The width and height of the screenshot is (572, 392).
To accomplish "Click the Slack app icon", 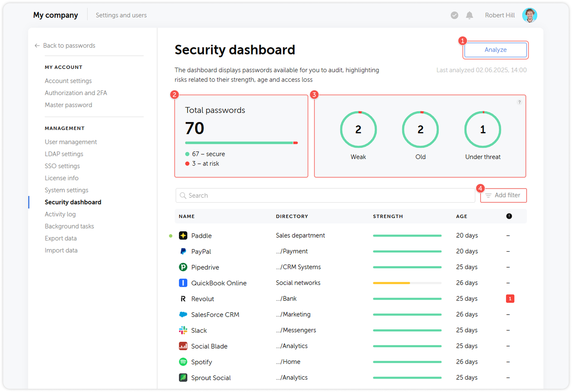I will tap(183, 330).
